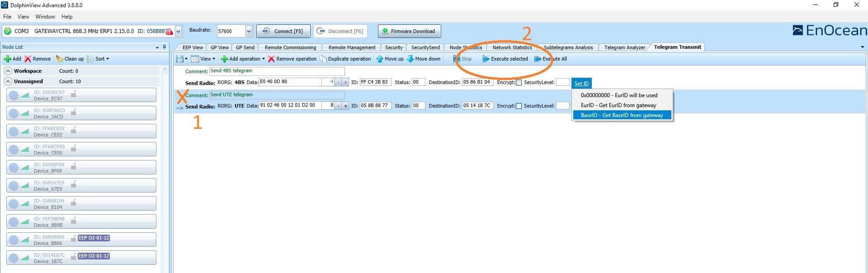Open the COM port device dropdown

coord(178,31)
